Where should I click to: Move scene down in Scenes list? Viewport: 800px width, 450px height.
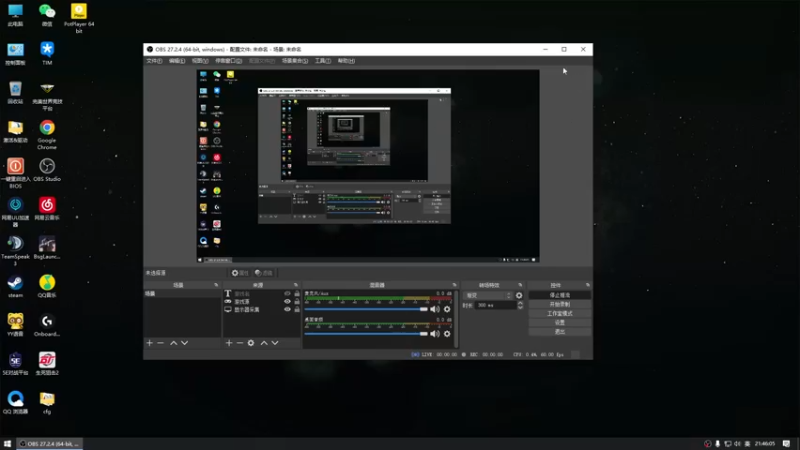point(185,343)
